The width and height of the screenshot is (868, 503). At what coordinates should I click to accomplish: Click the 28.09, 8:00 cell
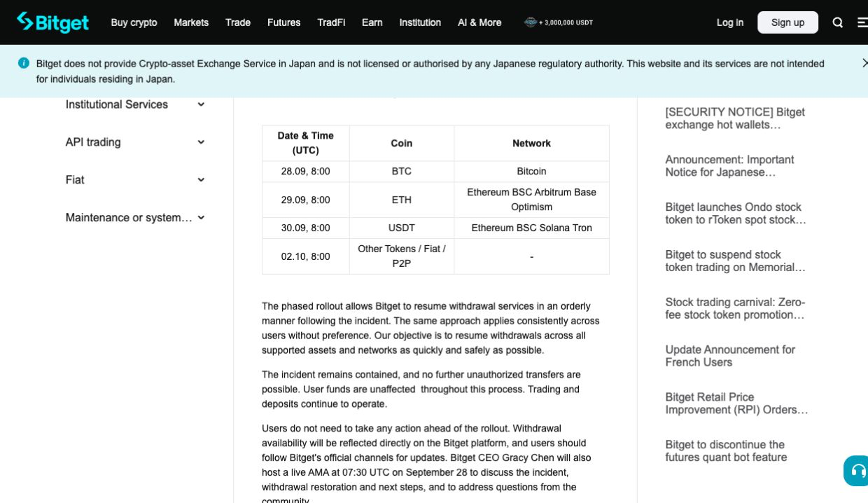pos(306,172)
